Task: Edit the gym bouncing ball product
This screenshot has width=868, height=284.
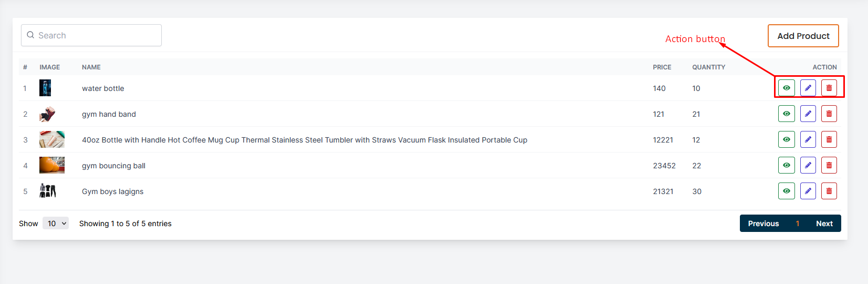Action: click(x=808, y=165)
